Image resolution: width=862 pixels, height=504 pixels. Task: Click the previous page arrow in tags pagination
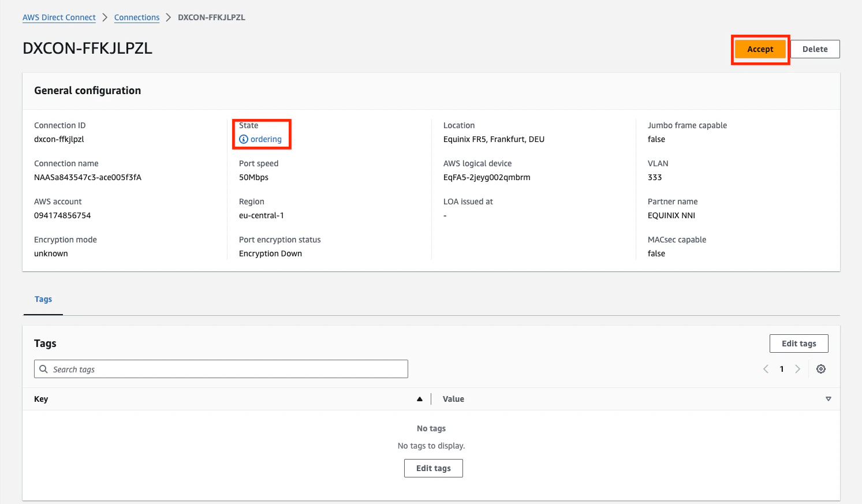pyautogui.click(x=766, y=369)
